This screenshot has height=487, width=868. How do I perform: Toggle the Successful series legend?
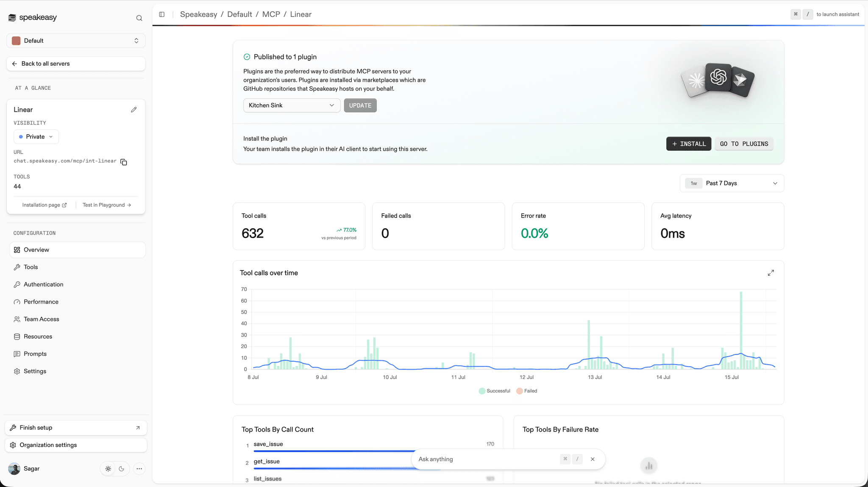495,391
